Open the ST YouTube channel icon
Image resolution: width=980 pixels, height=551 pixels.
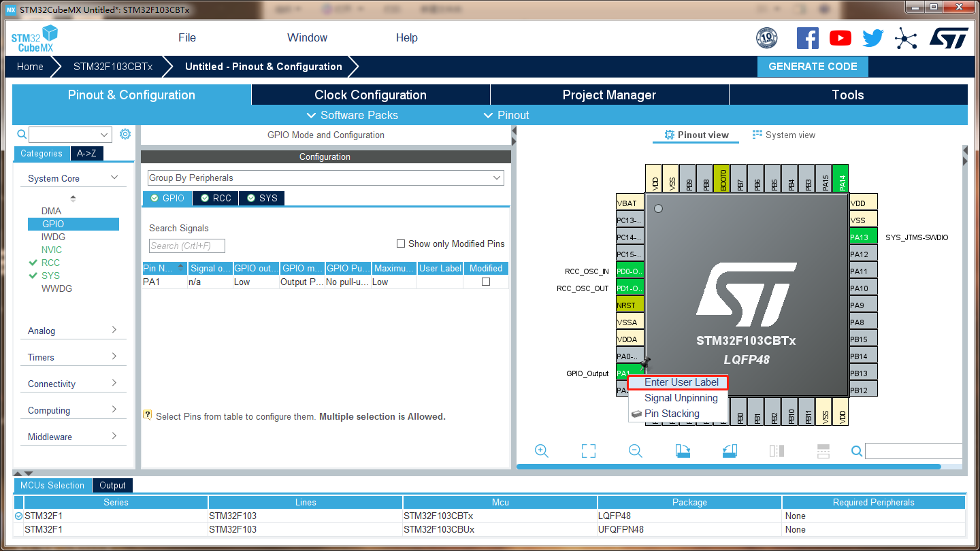(840, 38)
